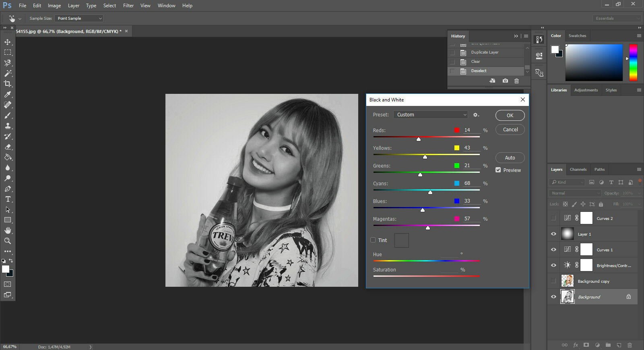Click the Reds slider handle
The height and width of the screenshot is (350, 644).
[x=419, y=139]
